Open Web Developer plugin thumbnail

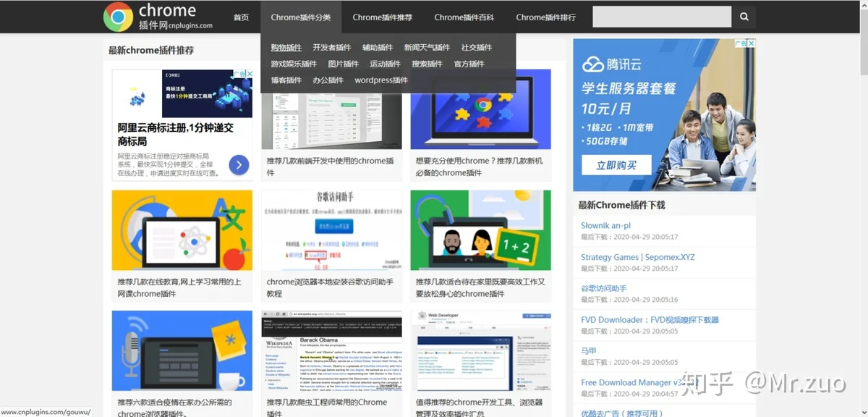point(480,351)
